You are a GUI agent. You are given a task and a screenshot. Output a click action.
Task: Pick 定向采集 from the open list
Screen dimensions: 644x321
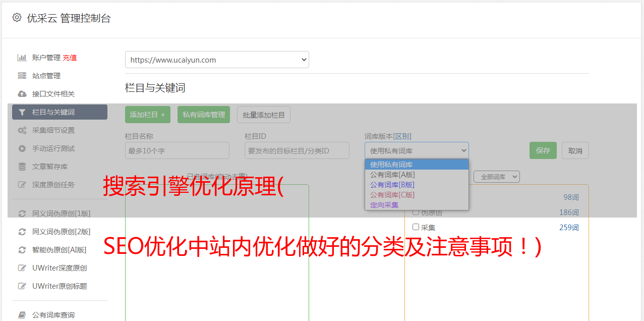pyautogui.click(x=417, y=205)
